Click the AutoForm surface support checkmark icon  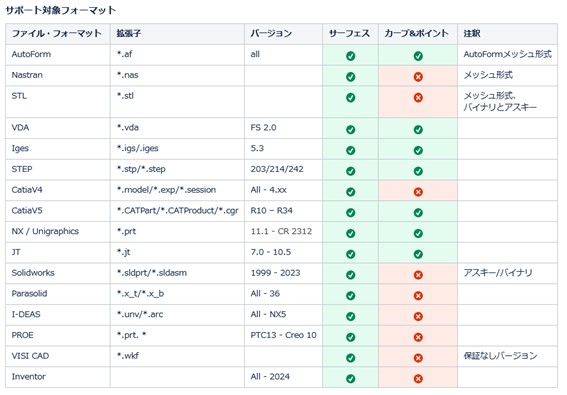[350, 56]
